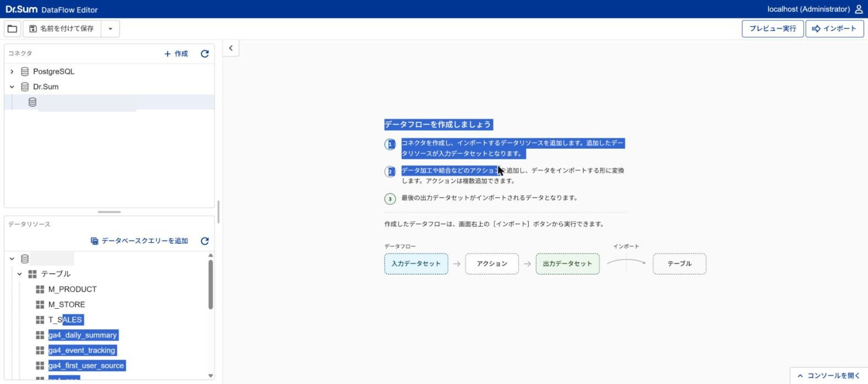Click the step 3 circle icon
The image size is (868, 384).
coord(390,199)
